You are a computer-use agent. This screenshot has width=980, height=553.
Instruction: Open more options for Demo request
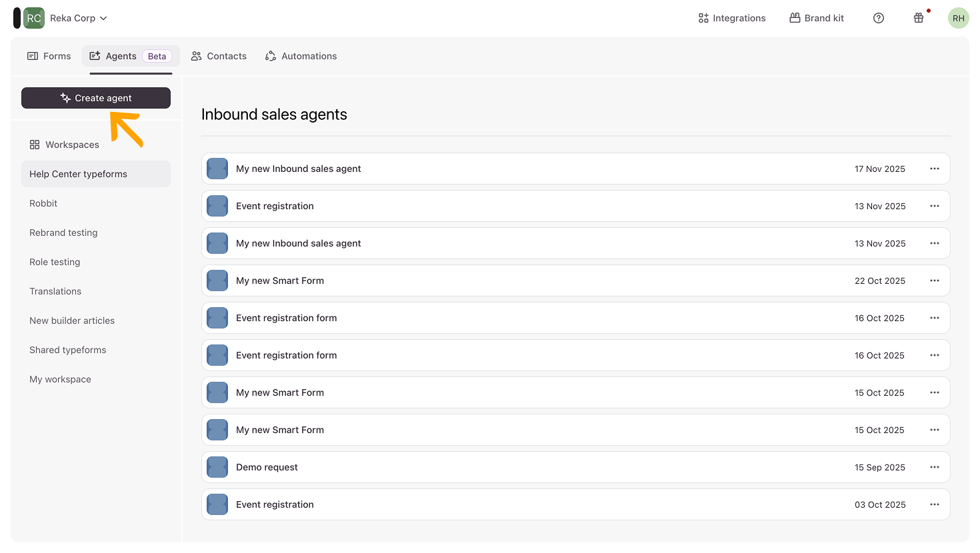934,467
